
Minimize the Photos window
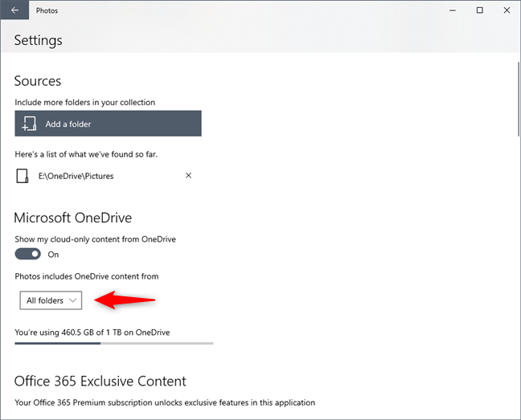pyautogui.click(x=453, y=10)
